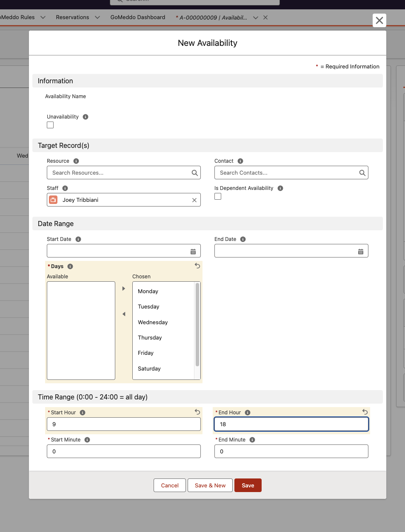This screenshot has width=405, height=532.
Task: Remove Joey Tribbiani from the Staff field
Action: tap(194, 200)
